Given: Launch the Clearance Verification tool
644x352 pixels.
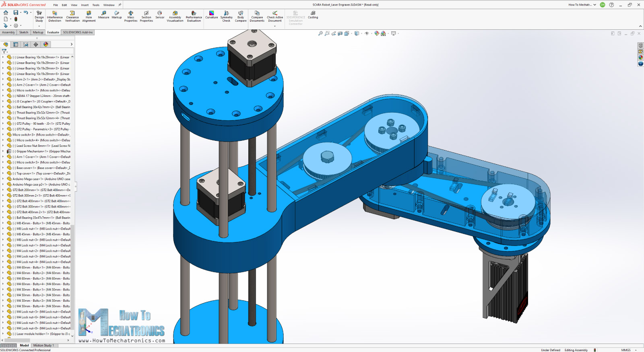Looking at the screenshot, I should [72, 16].
